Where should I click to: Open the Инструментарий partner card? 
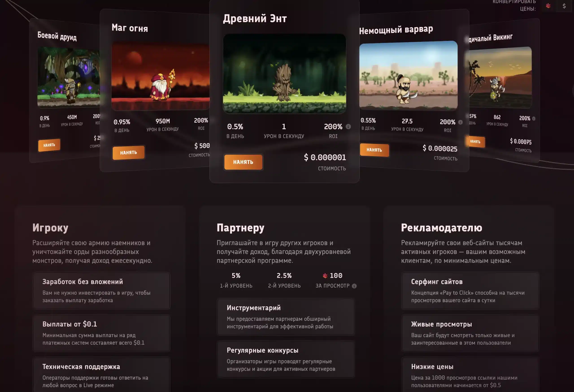[286, 317]
